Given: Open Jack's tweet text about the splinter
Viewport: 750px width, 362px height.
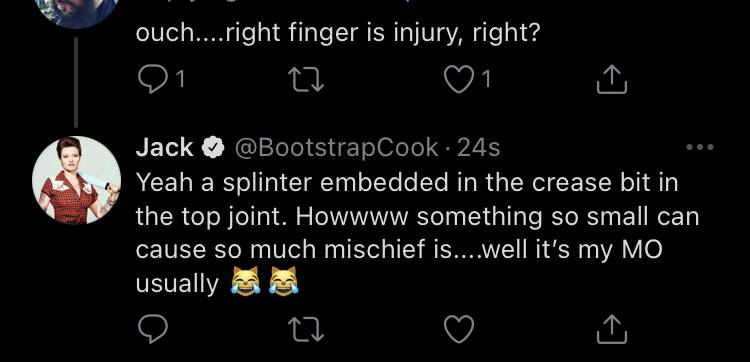Looking at the screenshot, I should coord(418,233).
